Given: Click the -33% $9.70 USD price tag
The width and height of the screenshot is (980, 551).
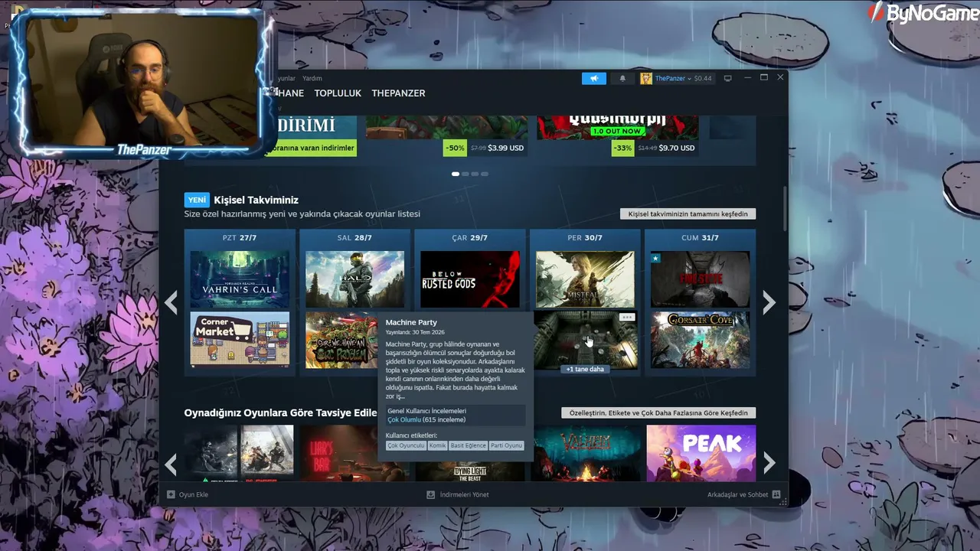Looking at the screenshot, I should 655,148.
